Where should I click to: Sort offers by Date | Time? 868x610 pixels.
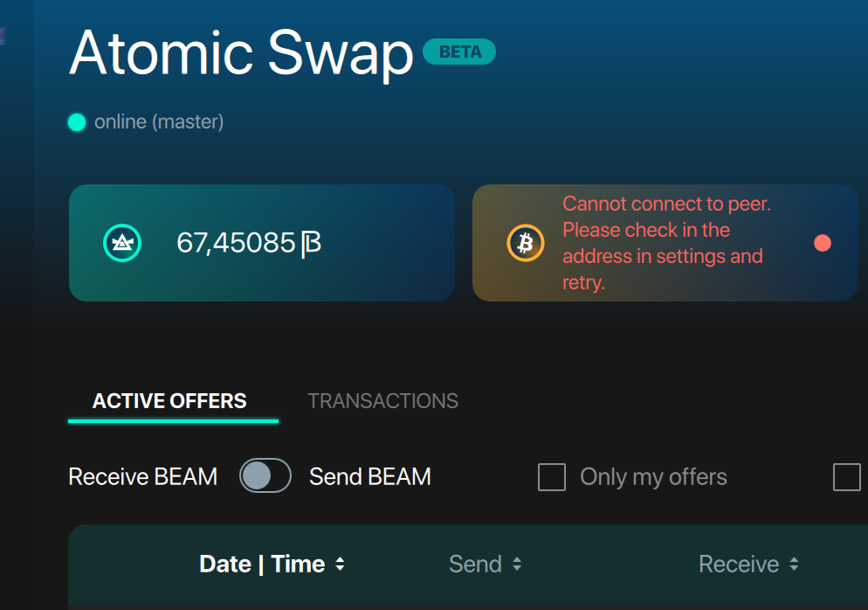click(x=272, y=564)
